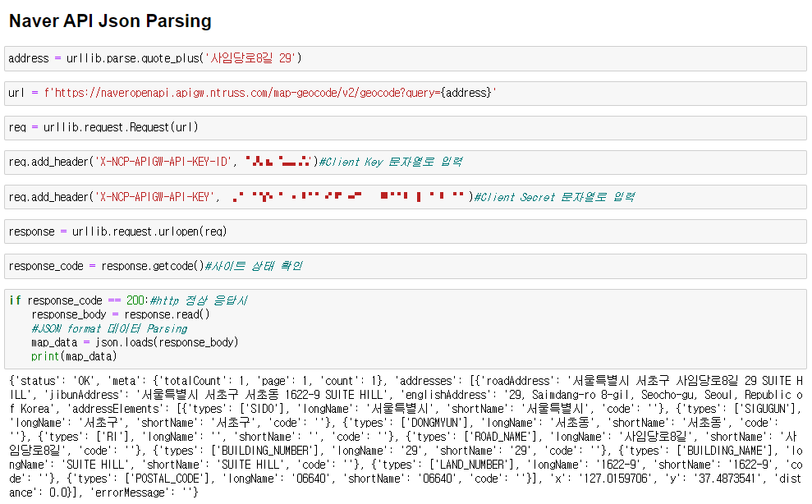Click the X-NCP-APIGW-API-KEY-ID header string
The height and width of the screenshot is (504, 812).
pos(164,162)
